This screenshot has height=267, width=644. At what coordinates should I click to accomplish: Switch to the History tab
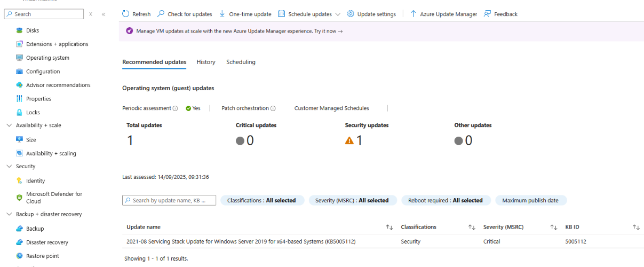pos(206,62)
